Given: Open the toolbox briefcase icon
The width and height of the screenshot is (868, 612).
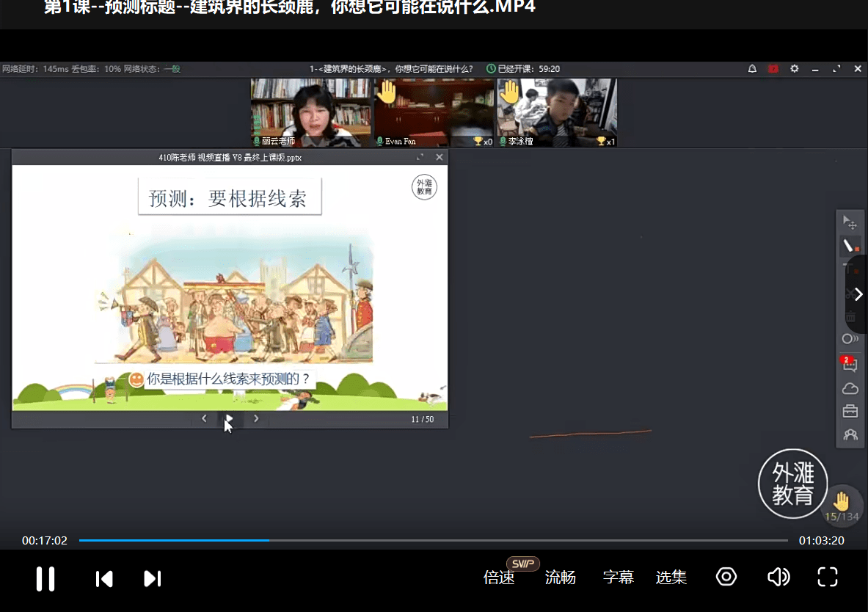Looking at the screenshot, I should coord(850,412).
